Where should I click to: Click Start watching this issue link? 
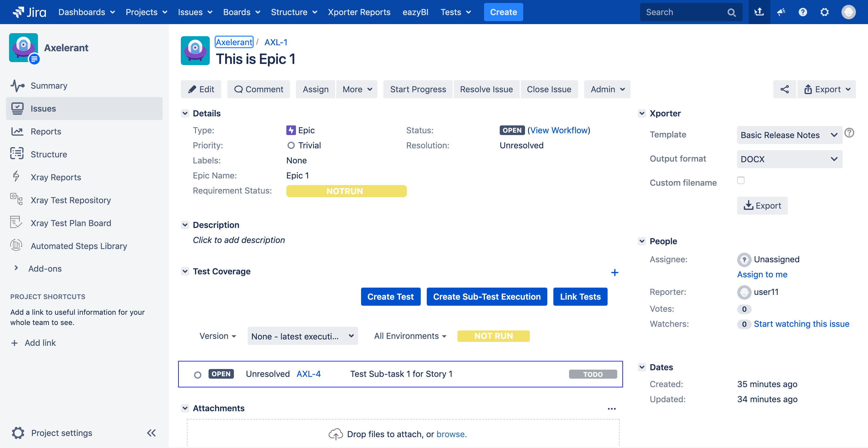point(802,324)
